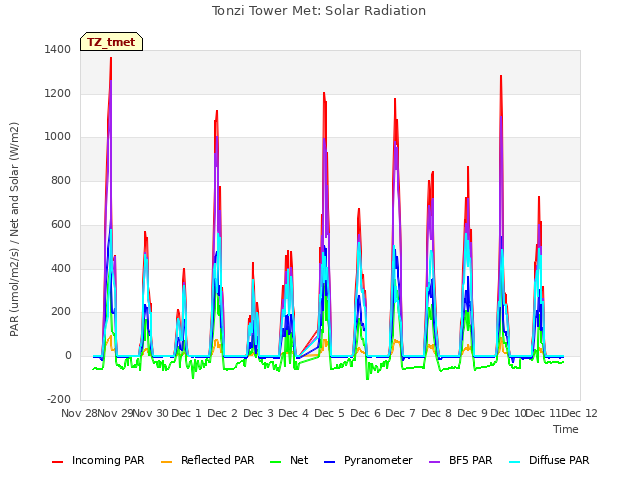Screen dimensions: 640x480
Task: Click the 400 y-axis tick label
Action: pos(61,269)
